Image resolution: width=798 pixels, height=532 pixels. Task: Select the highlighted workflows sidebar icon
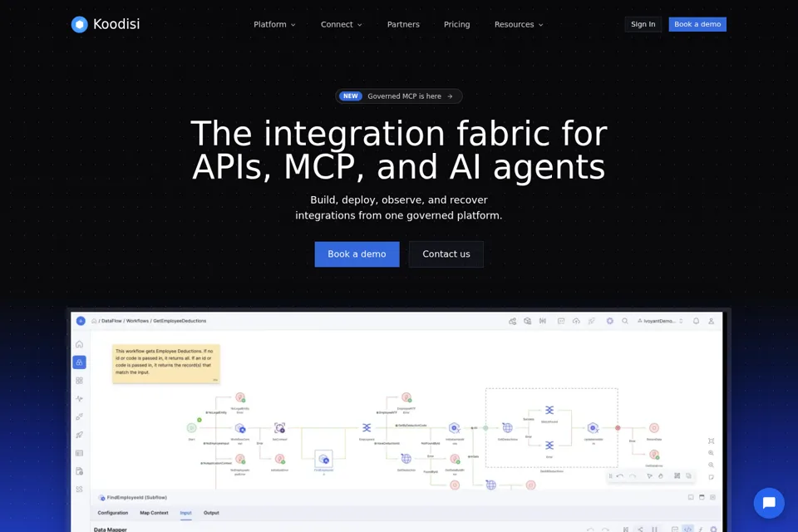click(x=80, y=362)
